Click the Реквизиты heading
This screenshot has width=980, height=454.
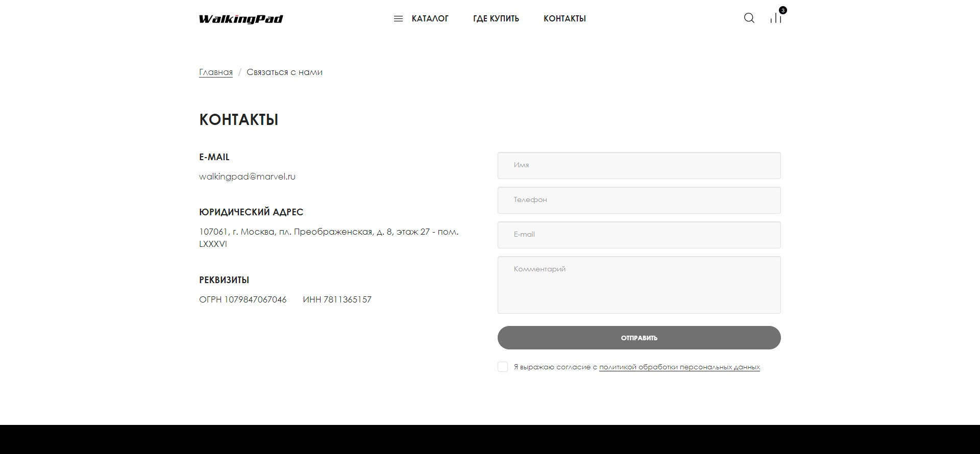click(x=224, y=280)
